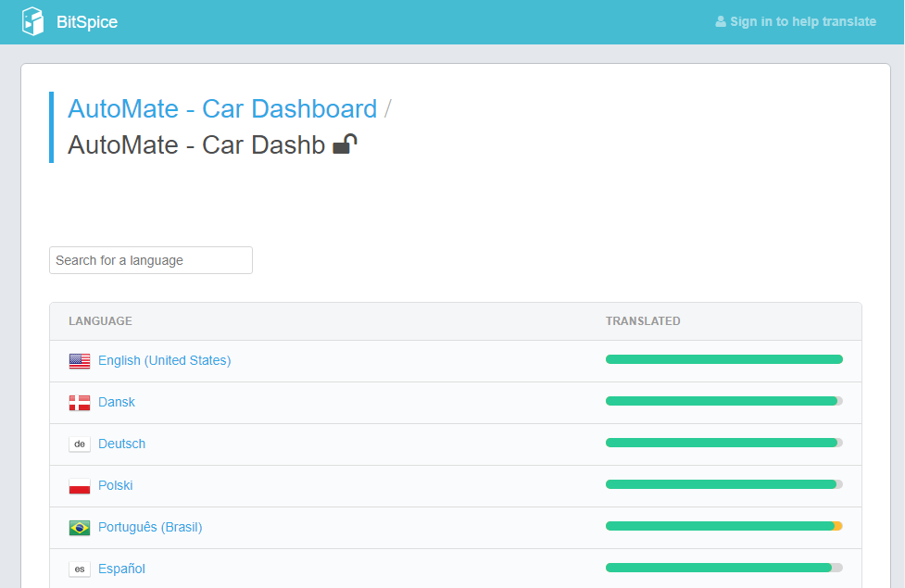Click the TRANSLATED column header

click(643, 320)
